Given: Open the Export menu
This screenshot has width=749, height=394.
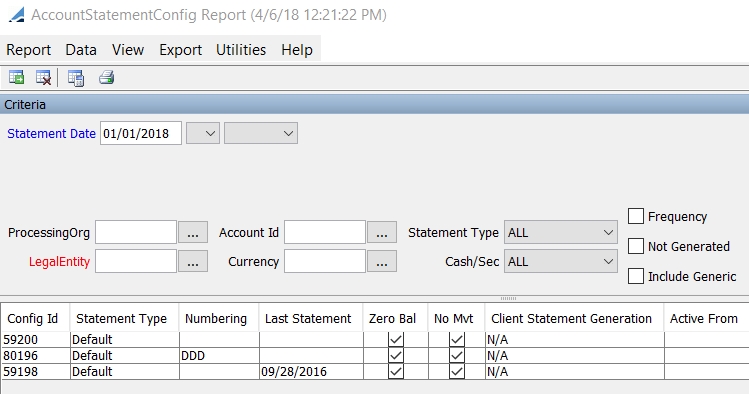Looking at the screenshot, I should coord(181,50).
